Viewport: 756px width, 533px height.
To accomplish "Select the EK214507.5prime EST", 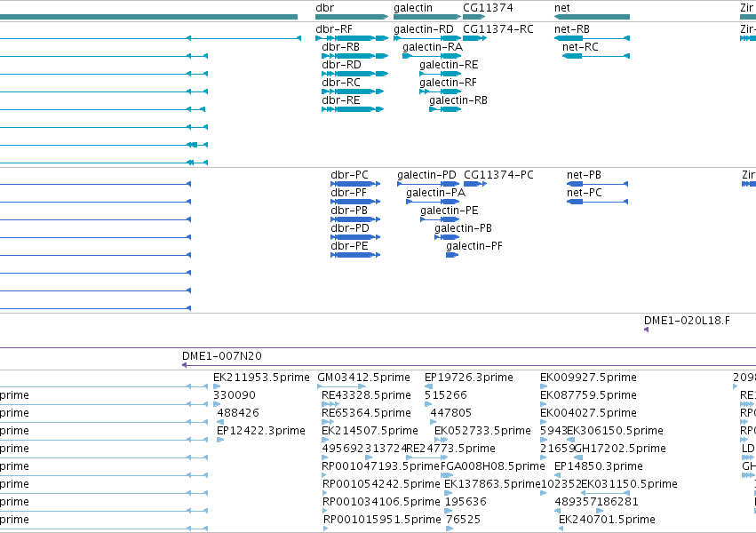I will pyautogui.click(x=324, y=440).
